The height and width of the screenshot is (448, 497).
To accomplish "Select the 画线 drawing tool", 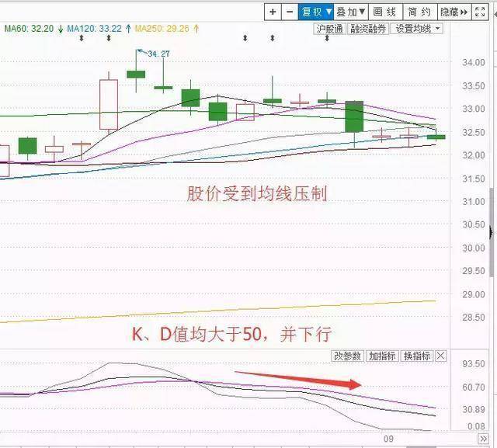I will 385,12.
